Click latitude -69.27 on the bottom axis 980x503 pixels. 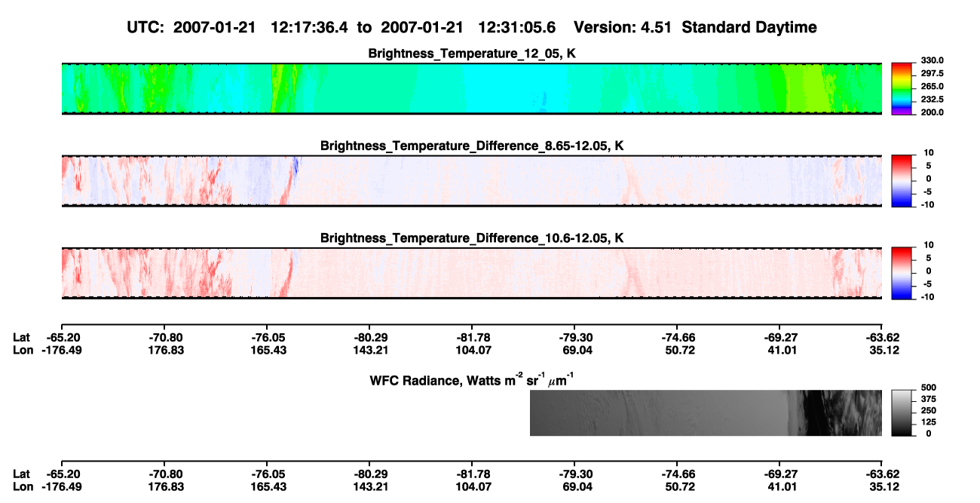pos(779,474)
